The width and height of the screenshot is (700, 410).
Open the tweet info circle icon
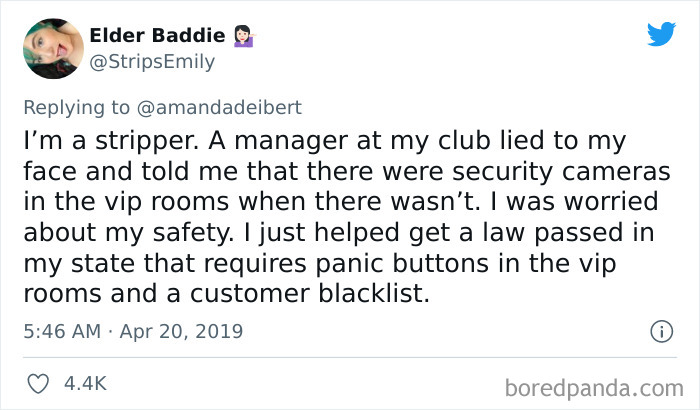coord(659,330)
